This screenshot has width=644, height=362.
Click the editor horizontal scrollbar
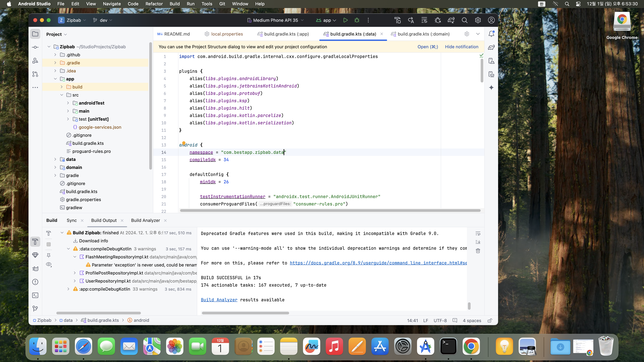tap(330, 210)
